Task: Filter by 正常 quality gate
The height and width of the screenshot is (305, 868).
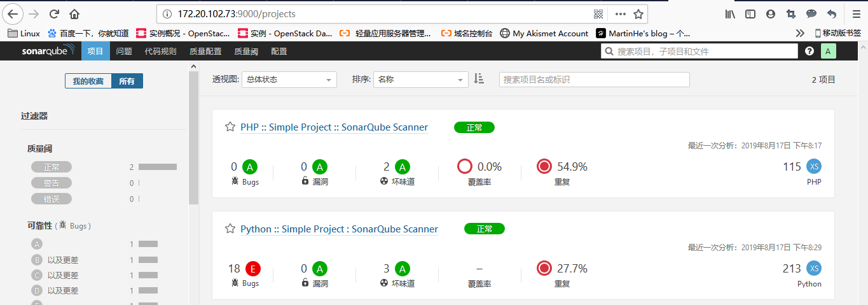Action: coord(52,167)
